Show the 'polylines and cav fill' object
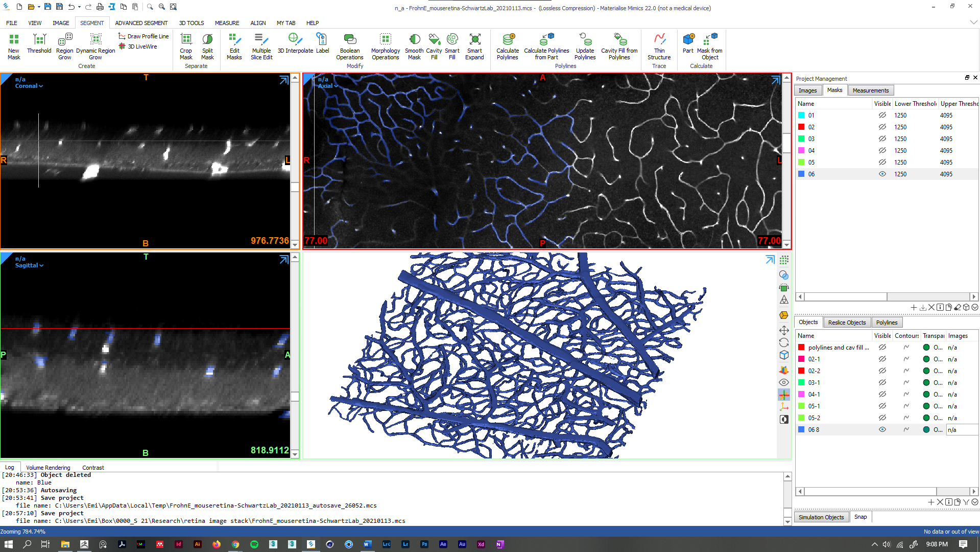Screen dimensions: 980x552 tap(882, 347)
